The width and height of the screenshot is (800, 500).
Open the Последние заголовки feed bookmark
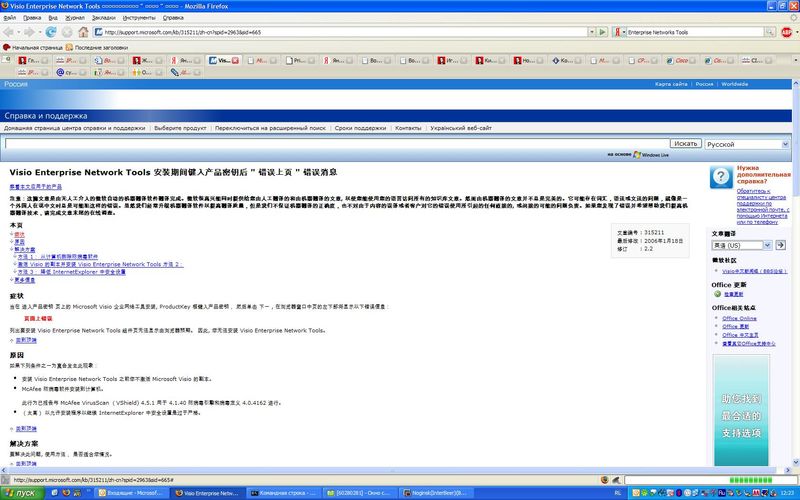coord(96,47)
